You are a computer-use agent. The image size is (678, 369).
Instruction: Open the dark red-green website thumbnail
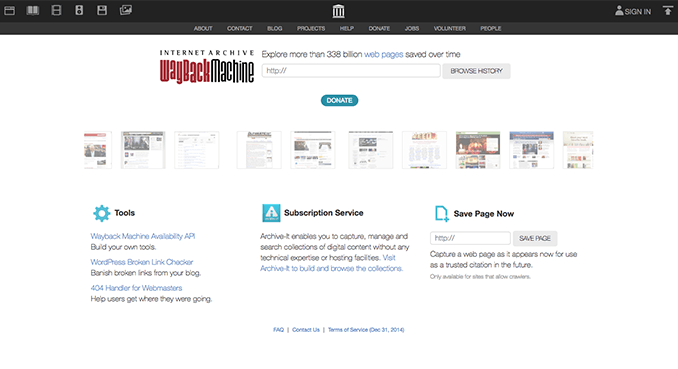pyautogui.click(x=478, y=150)
